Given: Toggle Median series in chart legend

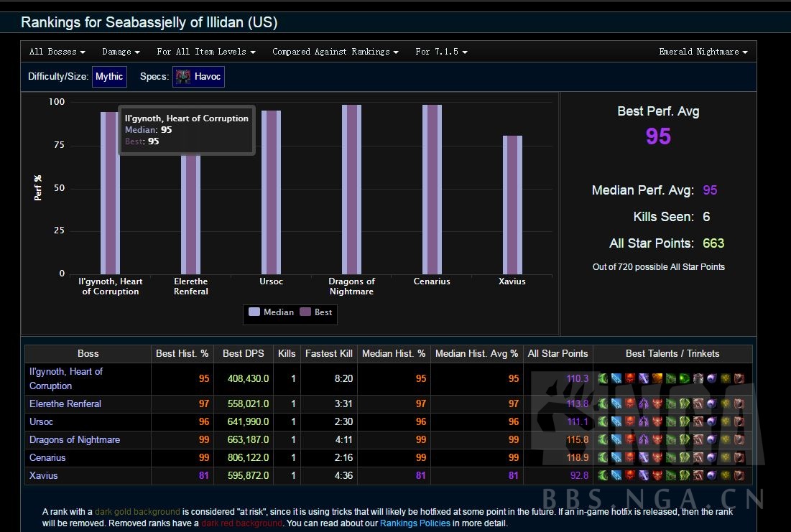Looking at the screenshot, I should click(272, 312).
